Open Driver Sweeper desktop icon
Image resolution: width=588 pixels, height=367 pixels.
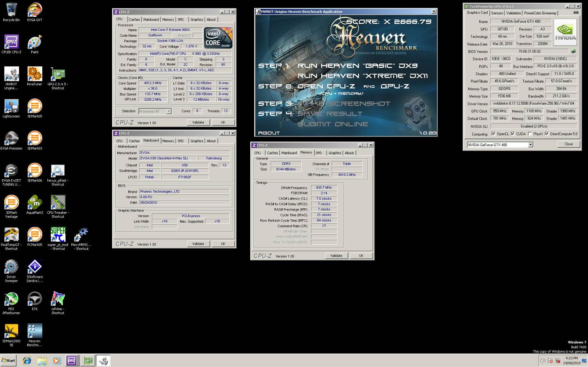click(x=11, y=271)
